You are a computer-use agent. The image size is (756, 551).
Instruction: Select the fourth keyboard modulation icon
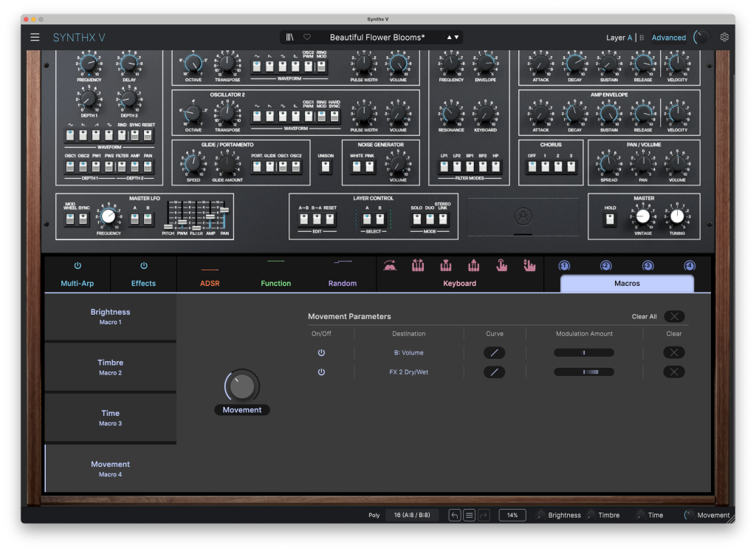474,265
